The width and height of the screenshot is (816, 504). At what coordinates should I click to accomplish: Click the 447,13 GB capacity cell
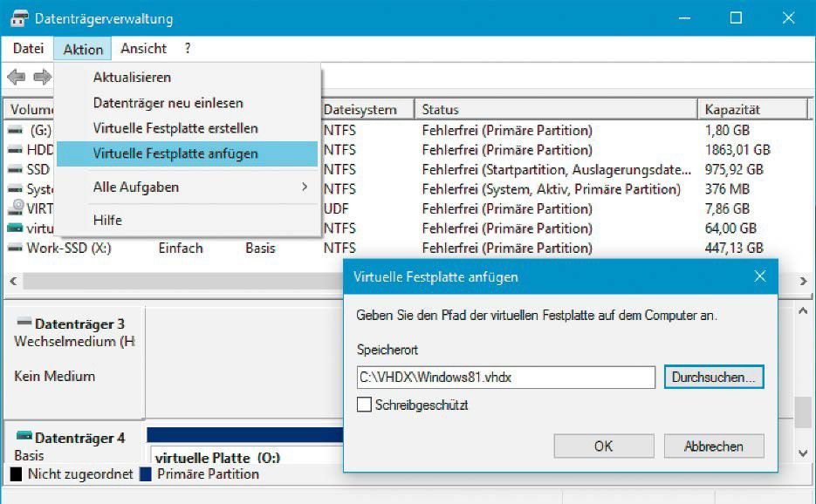734,249
